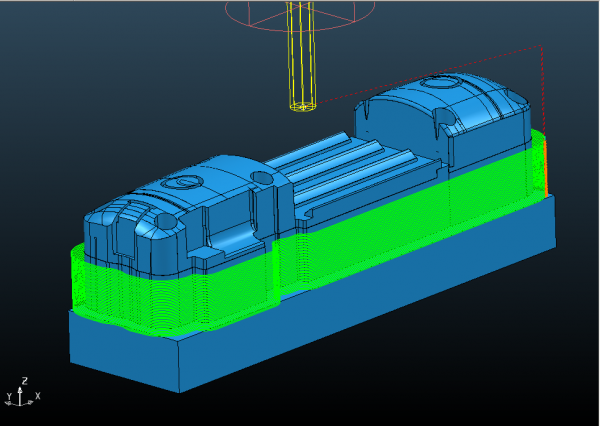Click the X label on the axis triad
The width and height of the screenshot is (600, 426).
pos(38,396)
